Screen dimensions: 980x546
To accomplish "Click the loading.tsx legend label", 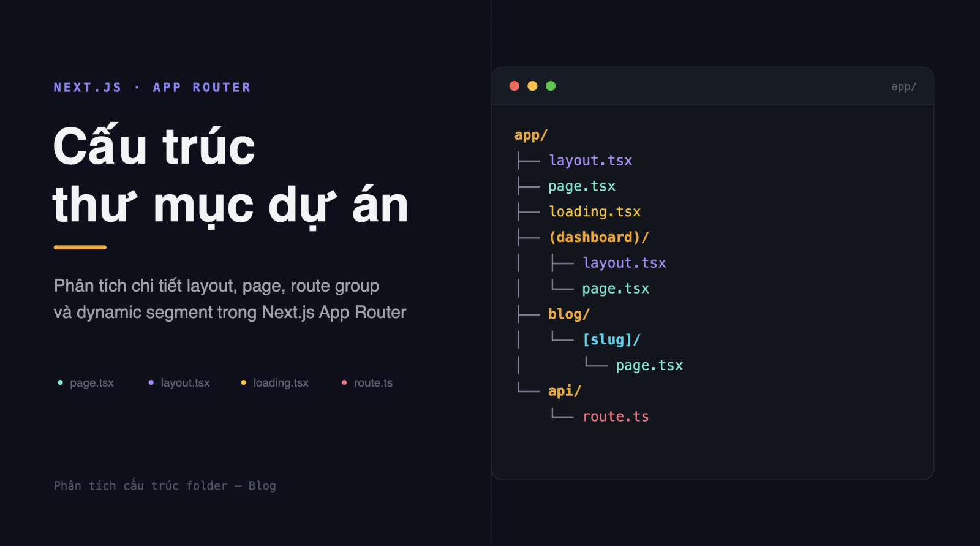I will pos(281,383).
